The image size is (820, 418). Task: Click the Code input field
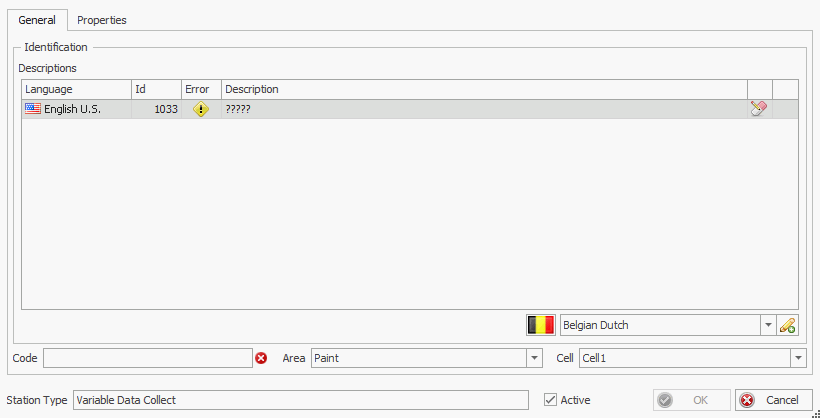point(148,358)
